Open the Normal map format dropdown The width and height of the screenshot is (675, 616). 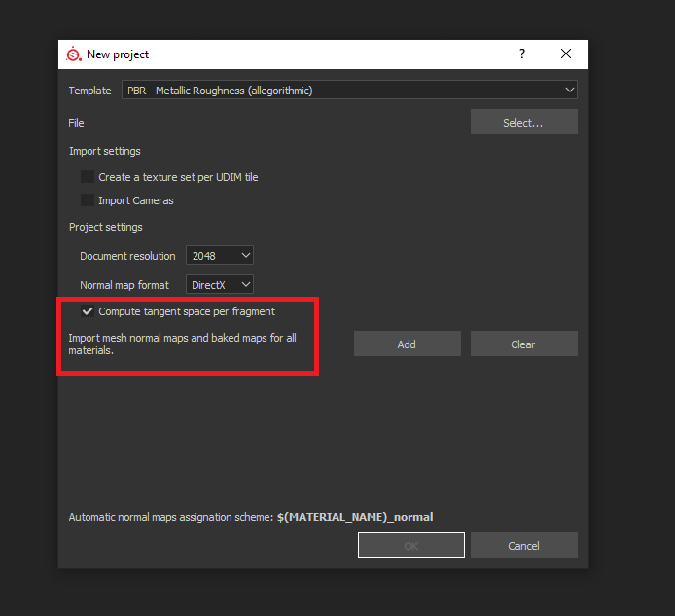220,285
